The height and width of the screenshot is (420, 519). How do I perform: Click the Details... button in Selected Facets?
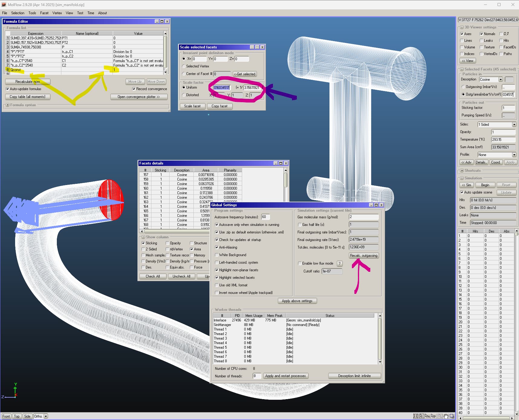click(x=481, y=162)
